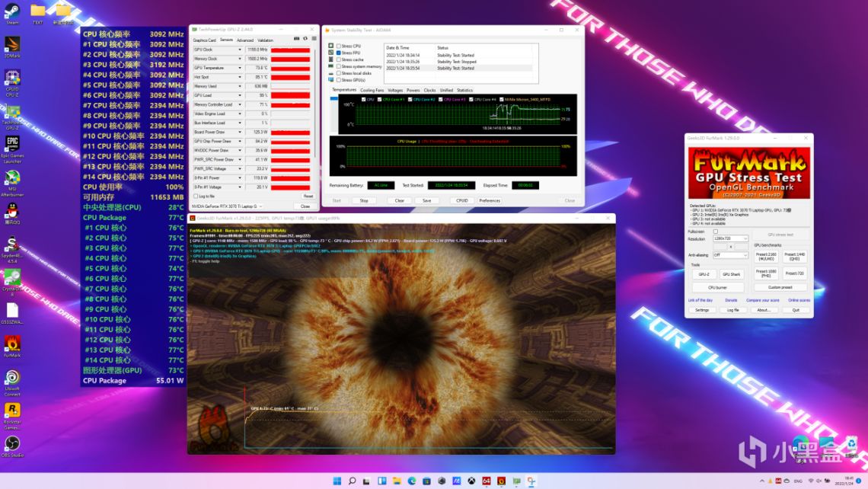The height and width of the screenshot is (489, 868).
Task: Open Cooling Fans tab in AIDA64
Action: [x=372, y=91]
